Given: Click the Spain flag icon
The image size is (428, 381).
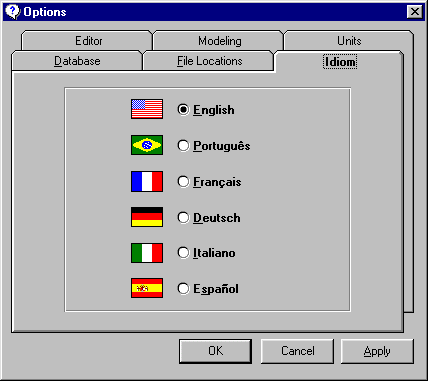Looking at the screenshot, I should (147, 288).
